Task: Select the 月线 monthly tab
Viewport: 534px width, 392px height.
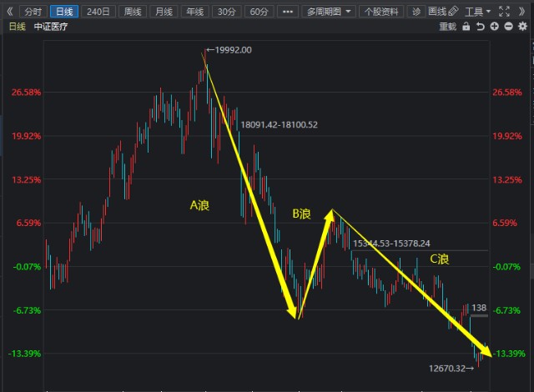Action: coord(164,12)
